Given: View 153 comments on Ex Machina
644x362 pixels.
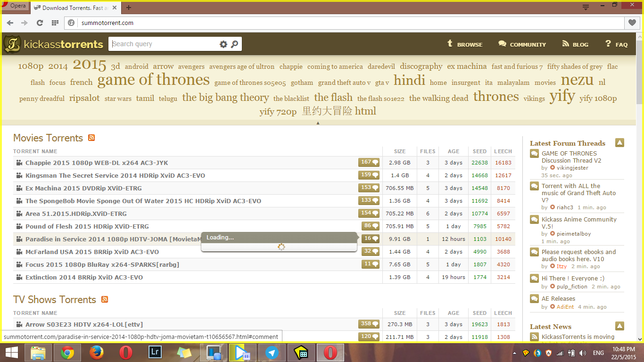Looking at the screenshot, I should [x=369, y=188].
